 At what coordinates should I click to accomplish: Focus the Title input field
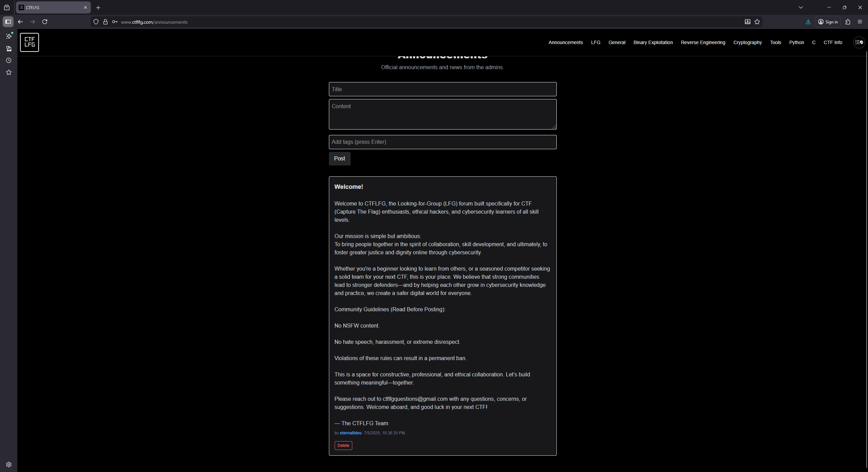[442, 89]
